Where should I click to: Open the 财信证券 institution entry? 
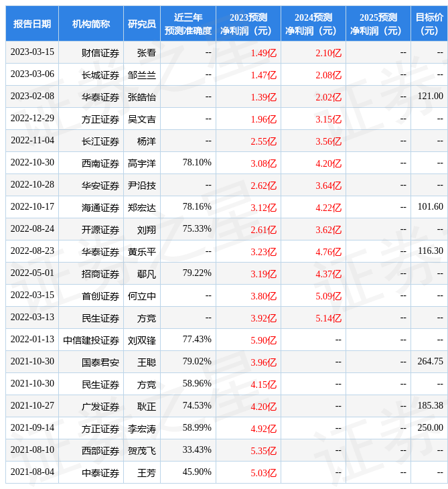click(100, 52)
